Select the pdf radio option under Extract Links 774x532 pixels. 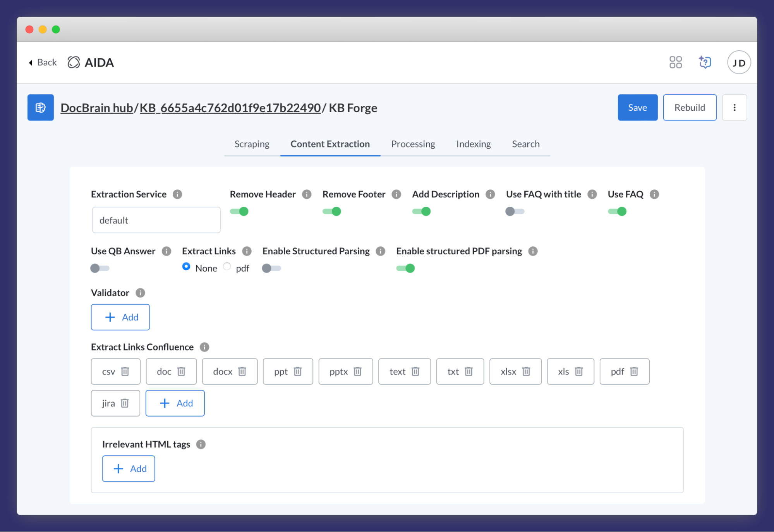coord(227,266)
